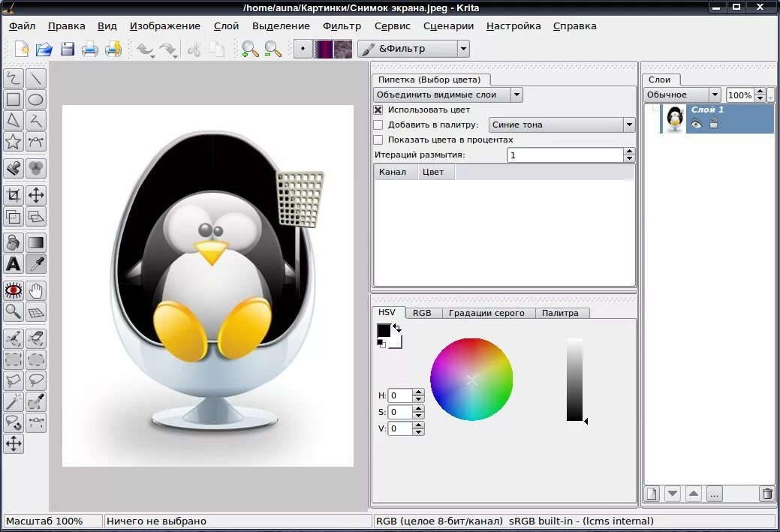This screenshot has height=532, width=780.
Task: Select the magic wand selection tool
Action: (x=14, y=401)
